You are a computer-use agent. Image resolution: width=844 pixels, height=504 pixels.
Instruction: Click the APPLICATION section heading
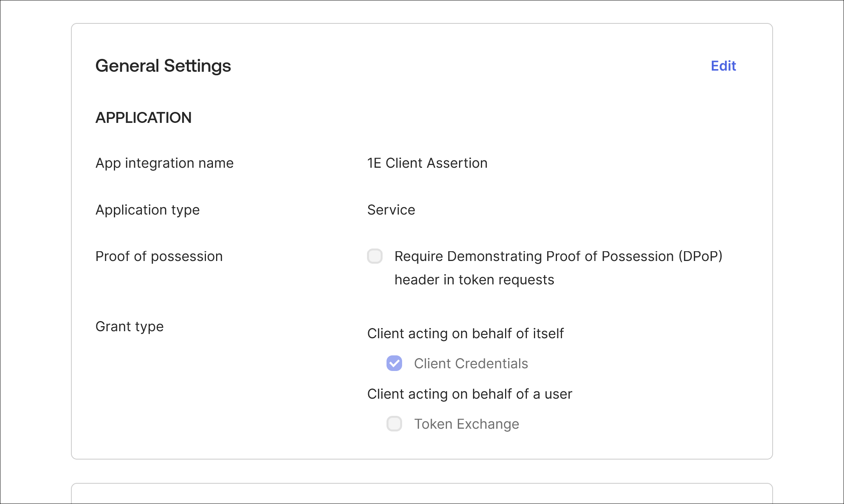(x=144, y=118)
